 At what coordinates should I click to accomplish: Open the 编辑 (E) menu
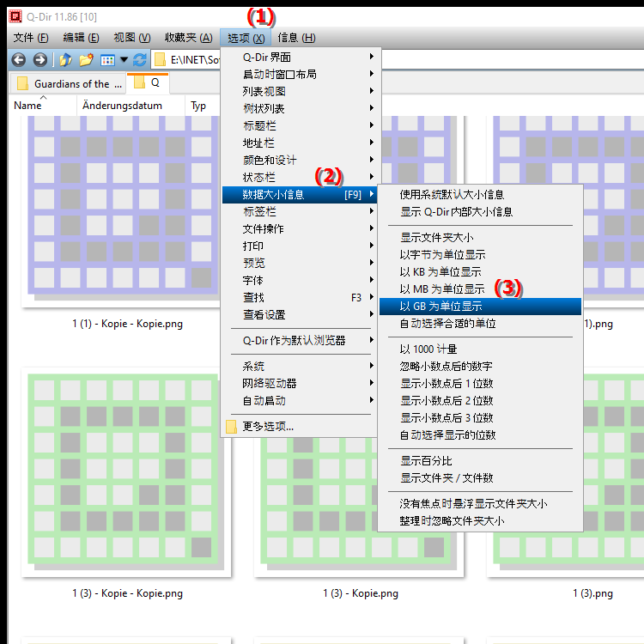coord(81,38)
